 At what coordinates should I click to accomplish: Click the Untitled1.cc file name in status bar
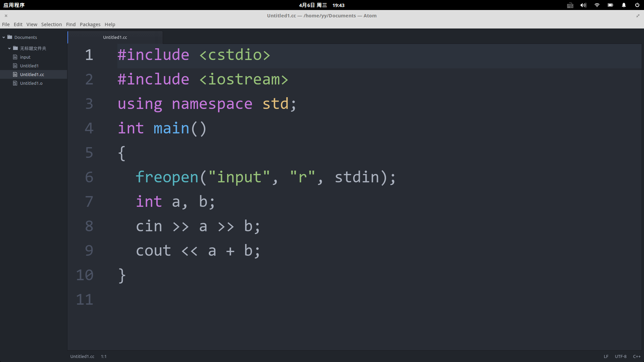[82, 356]
